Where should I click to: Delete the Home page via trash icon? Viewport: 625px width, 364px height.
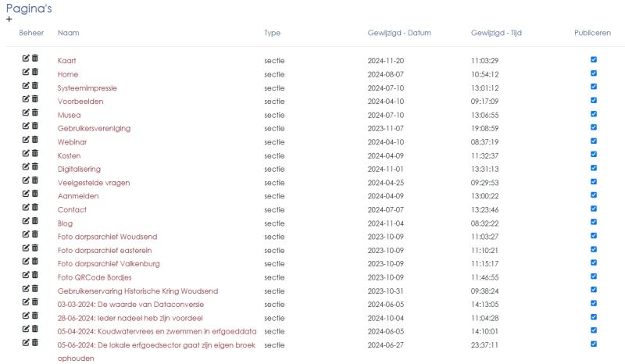35,72
